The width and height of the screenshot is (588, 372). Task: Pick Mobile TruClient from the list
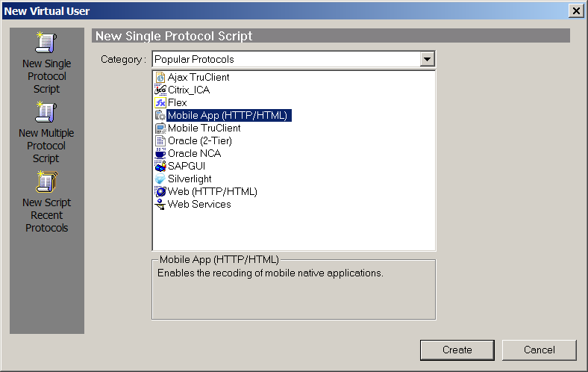204,128
